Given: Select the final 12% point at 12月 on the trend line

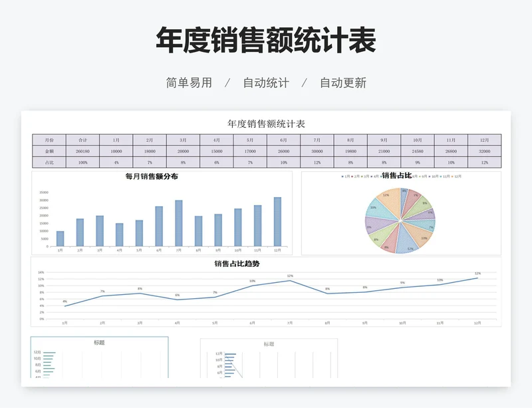Looking at the screenshot, I should click(x=477, y=278).
